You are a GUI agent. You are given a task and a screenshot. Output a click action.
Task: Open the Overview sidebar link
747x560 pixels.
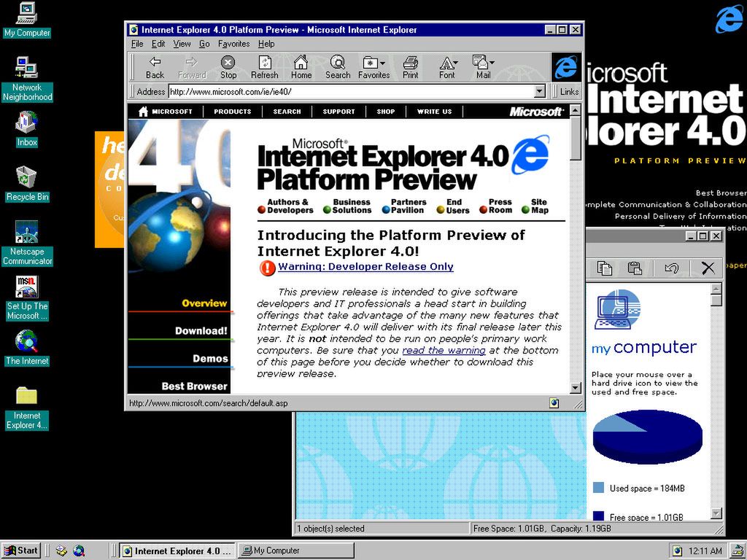click(x=204, y=303)
